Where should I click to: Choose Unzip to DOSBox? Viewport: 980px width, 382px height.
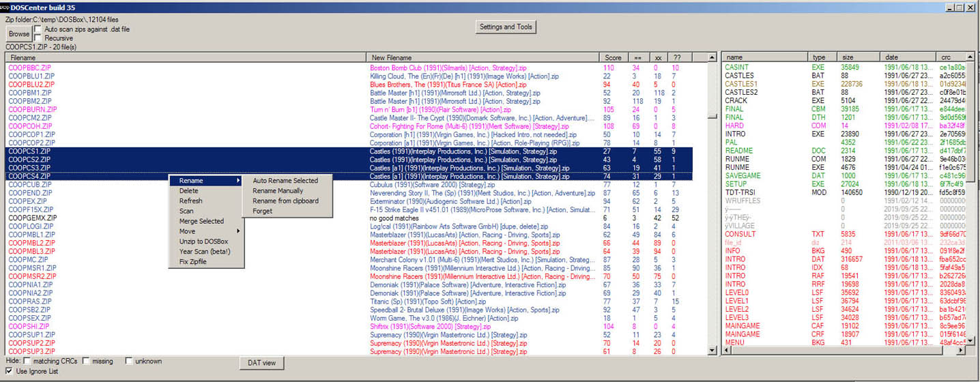(x=206, y=241)
